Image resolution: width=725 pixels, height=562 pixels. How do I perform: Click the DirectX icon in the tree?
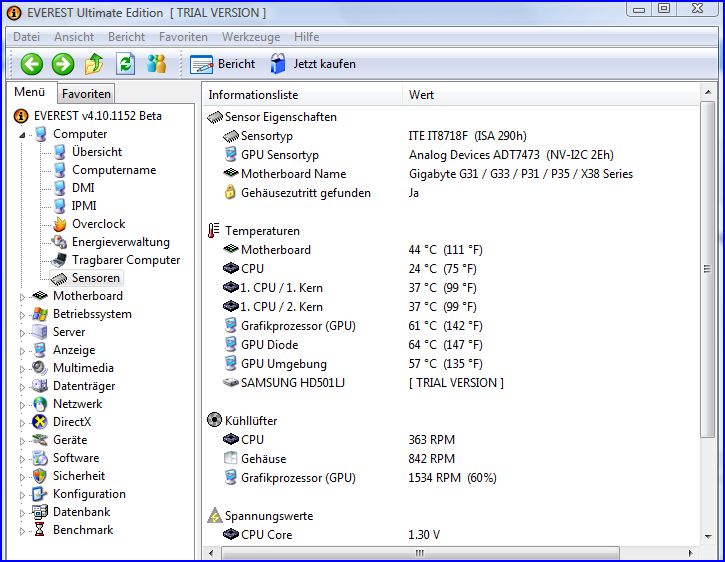point(40,422)
